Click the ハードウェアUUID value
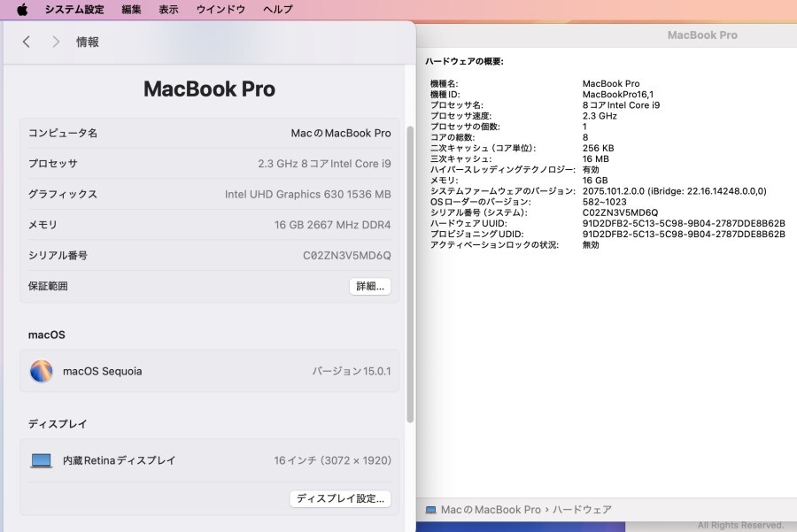 (x=684, y=223)
